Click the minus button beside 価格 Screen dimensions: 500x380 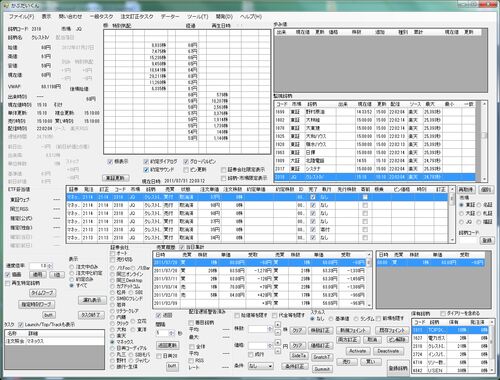278,350
